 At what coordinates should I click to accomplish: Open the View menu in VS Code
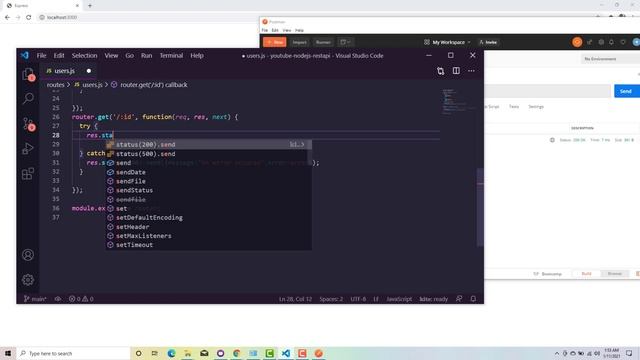coord(111,56)
